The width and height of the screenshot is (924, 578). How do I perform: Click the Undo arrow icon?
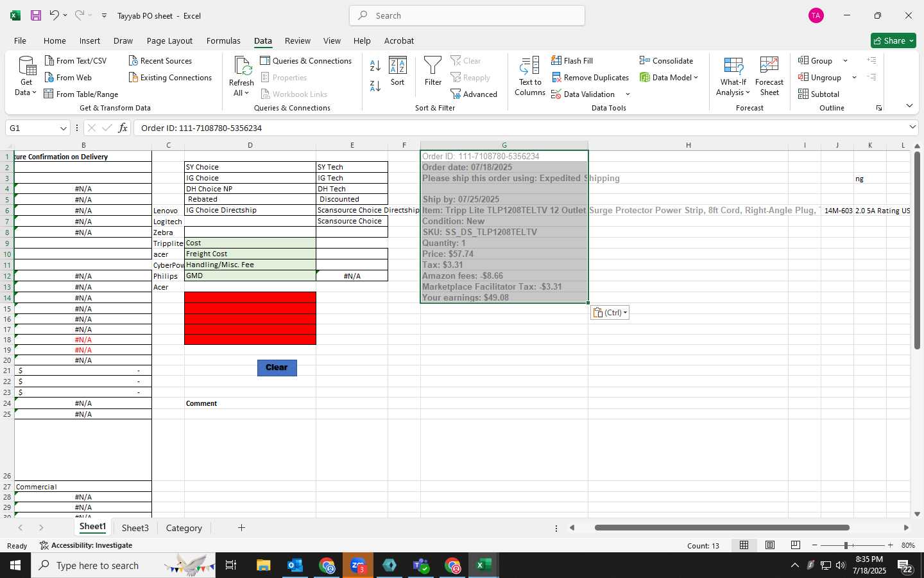point(55,15)
